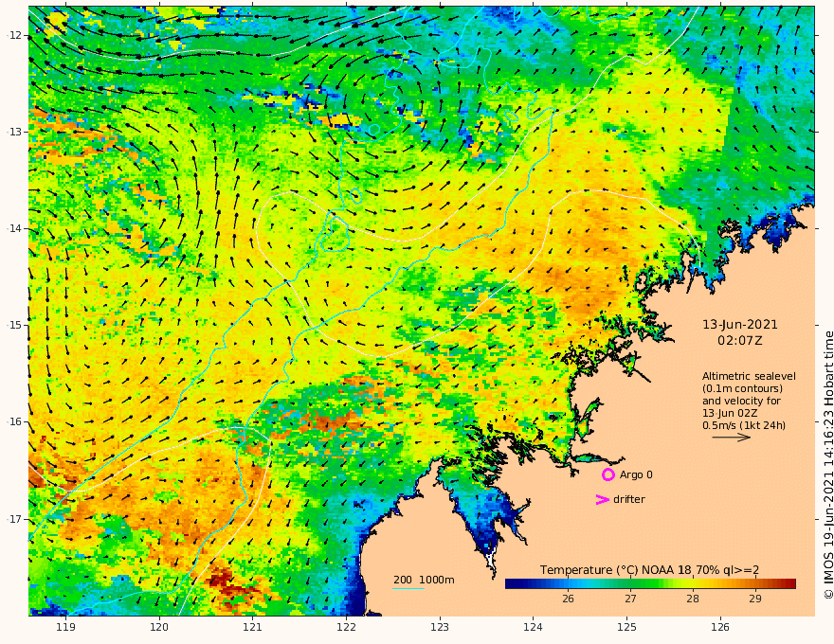Image resolution: width=834 pixels, height=644 pixels.
Task: Click the 125 longitude axis label
Action: [x=627, y=628]
